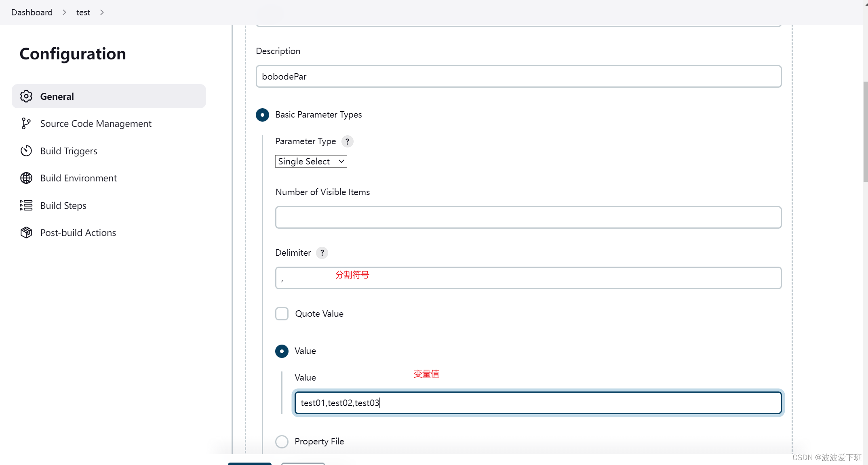Screen dimensions: 868x465
Task: Open the test job breadcrumb link
Action: click(x=83, y=12)
